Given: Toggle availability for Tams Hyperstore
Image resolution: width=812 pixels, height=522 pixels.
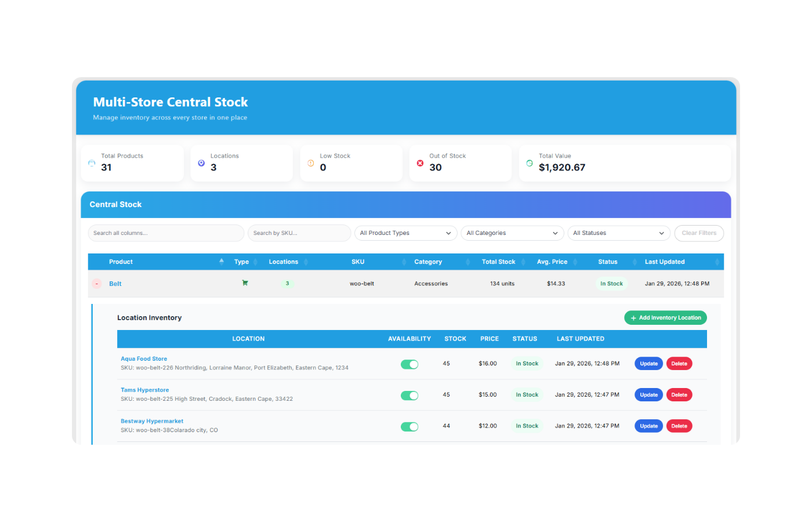Looking at the screenshot, I should [409, 394].
